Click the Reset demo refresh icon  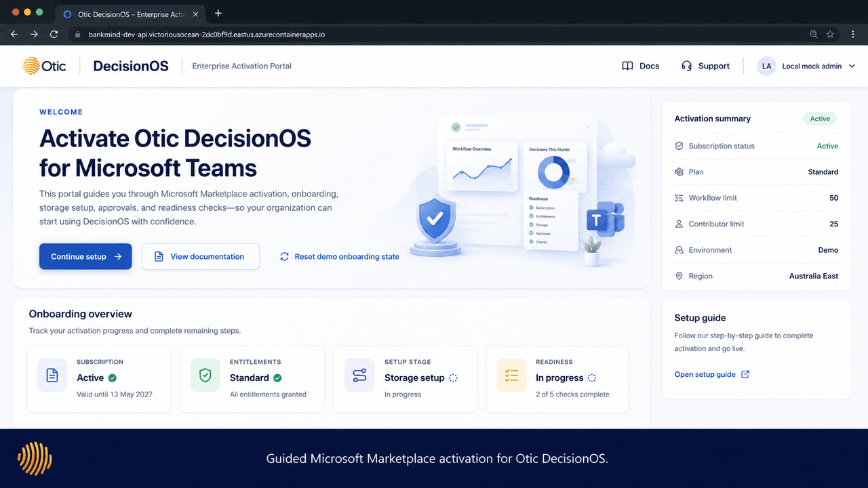click(x=284, y=257)
